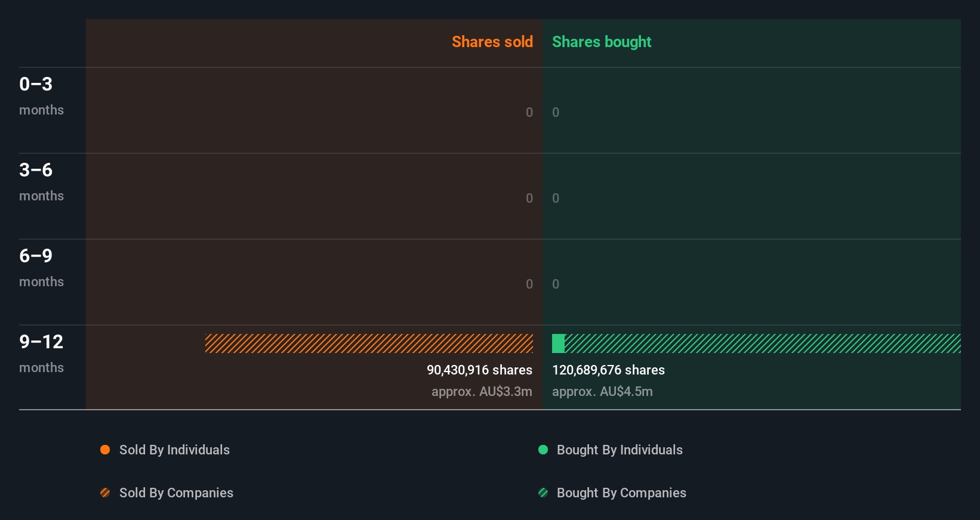The height and width of the screenshot is (520, 980).
Task: Click the solid green bought by individuals segment
Action: [558, 343]
